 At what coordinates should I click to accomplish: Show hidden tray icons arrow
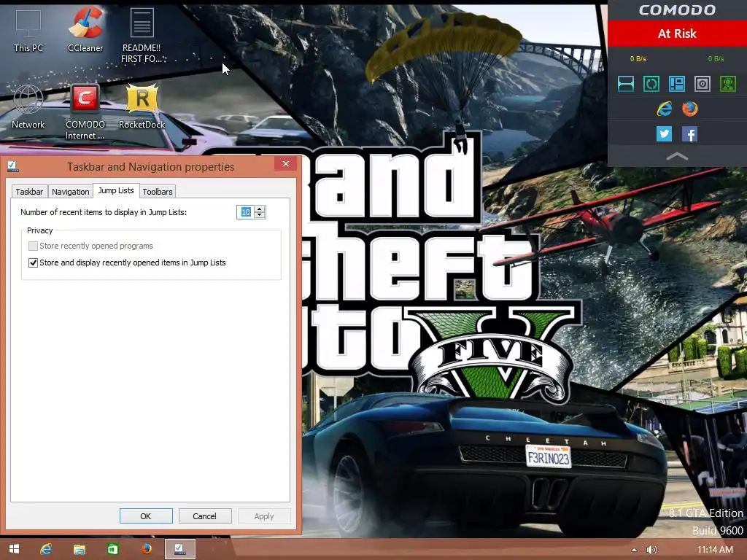coord(634,550)
